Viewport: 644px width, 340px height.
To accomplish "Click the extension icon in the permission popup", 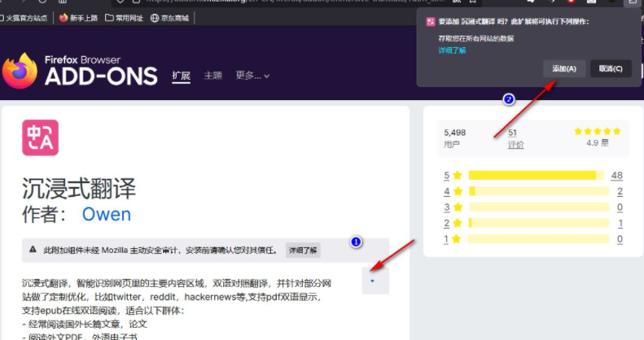I will 431,22.
